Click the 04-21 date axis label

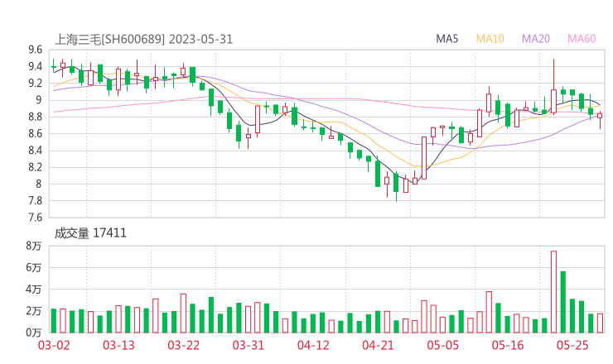(x=378, y=345)
